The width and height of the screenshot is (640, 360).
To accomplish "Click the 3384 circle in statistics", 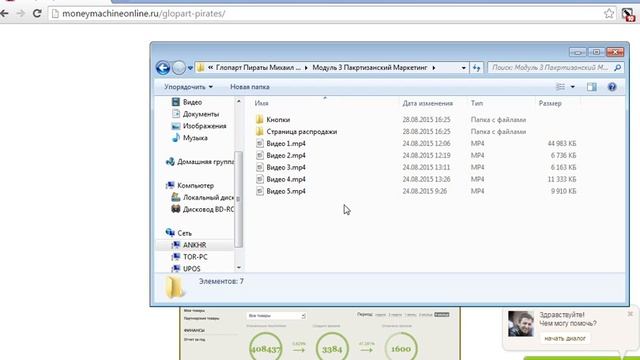I will coord(332,348).
